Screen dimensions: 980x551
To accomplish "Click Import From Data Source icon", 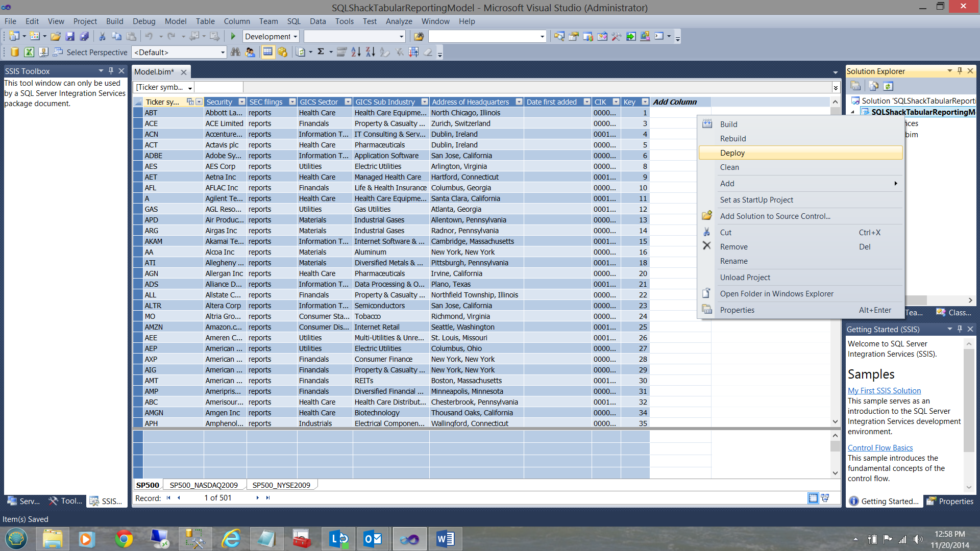I will (15, 52).
